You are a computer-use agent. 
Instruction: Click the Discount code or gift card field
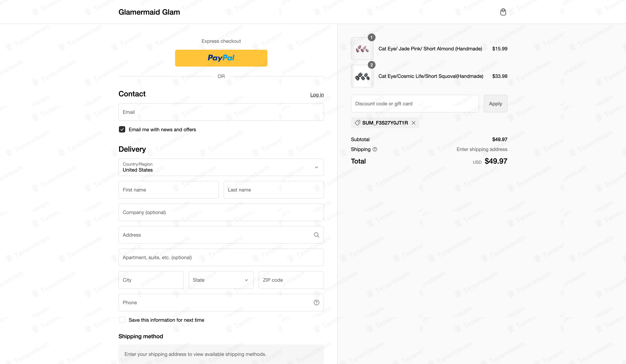coord(415,104)
